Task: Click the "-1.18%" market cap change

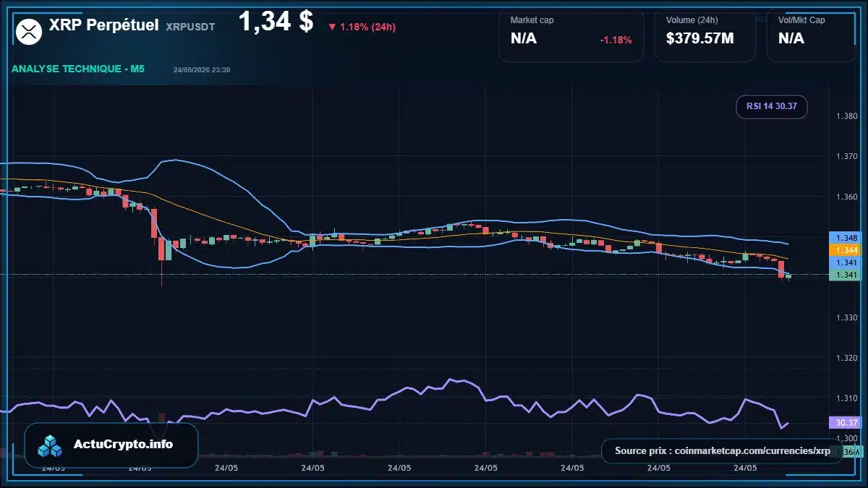Action: (x=616, y=40)
